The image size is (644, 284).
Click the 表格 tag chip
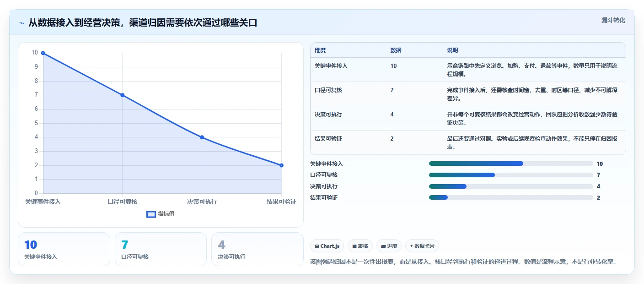360,246
